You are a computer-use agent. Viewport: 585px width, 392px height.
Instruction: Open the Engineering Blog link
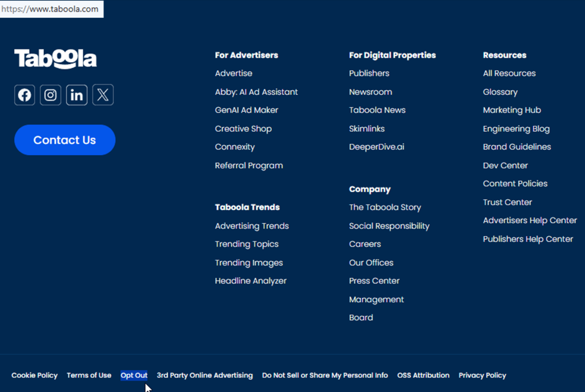pyautogui.click(x=516, y=128)
